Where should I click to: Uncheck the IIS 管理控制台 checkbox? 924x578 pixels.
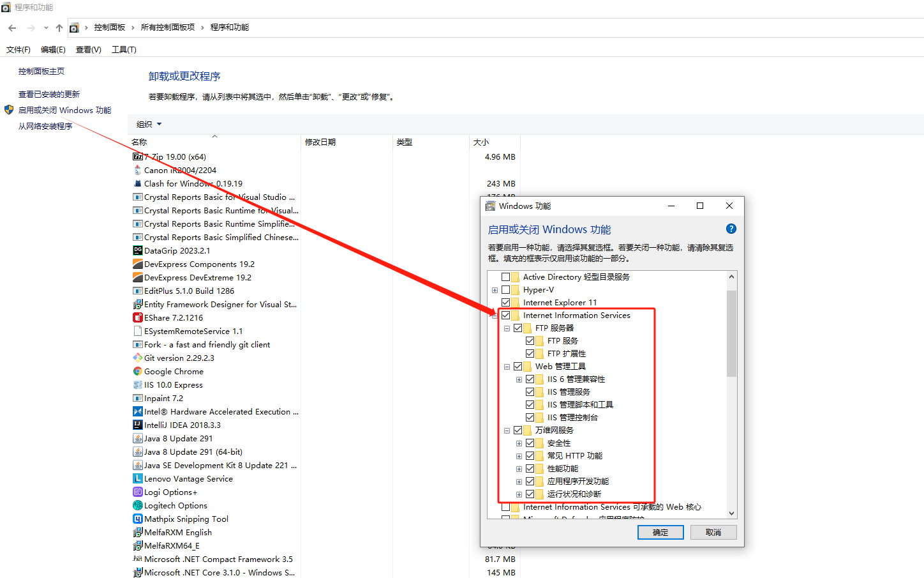pos(530,417)
